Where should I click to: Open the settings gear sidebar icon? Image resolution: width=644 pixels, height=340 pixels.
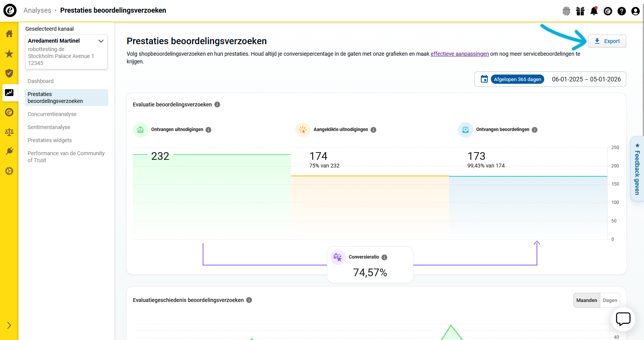pyautogui.click(x=9, y=171)
